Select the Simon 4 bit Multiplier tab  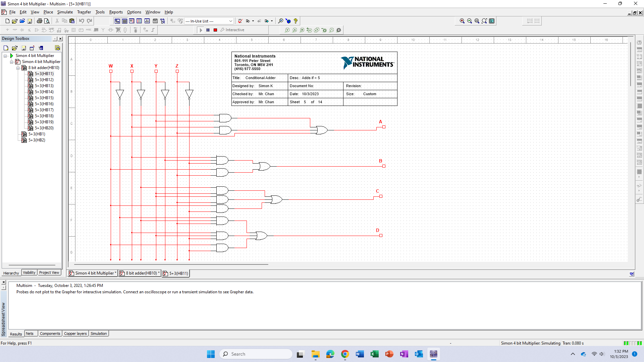point(93,273)
